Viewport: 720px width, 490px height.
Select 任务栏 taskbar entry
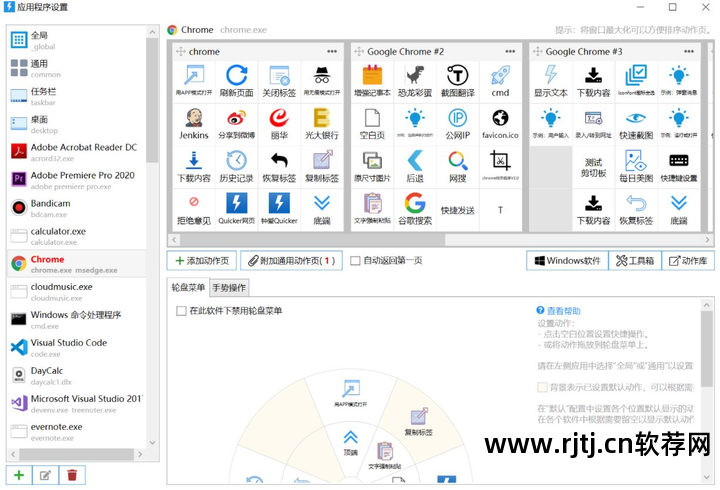point(77,96)
